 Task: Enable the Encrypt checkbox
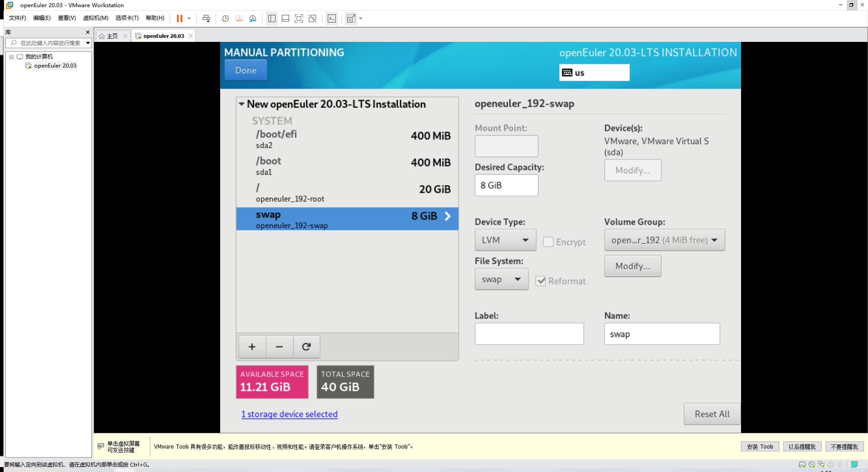[x=548, y=242]
